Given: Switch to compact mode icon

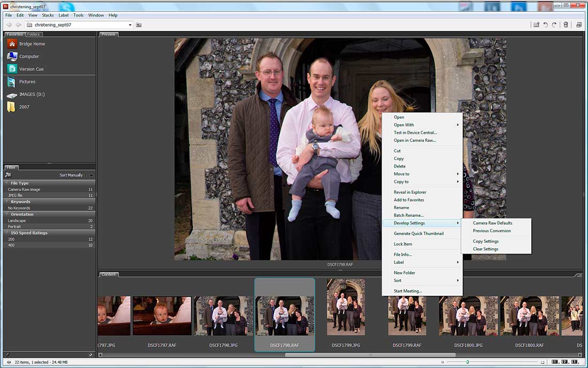Looking at the screenshot, I should [x=579, y=25].
